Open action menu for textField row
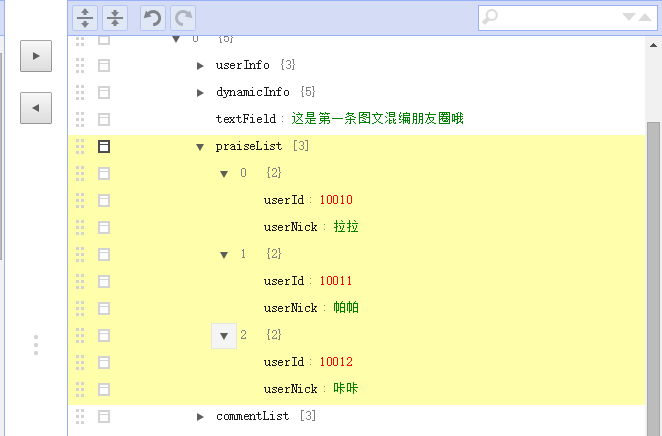The width and height of the screenshot is (662, 436). coord(104,119)
